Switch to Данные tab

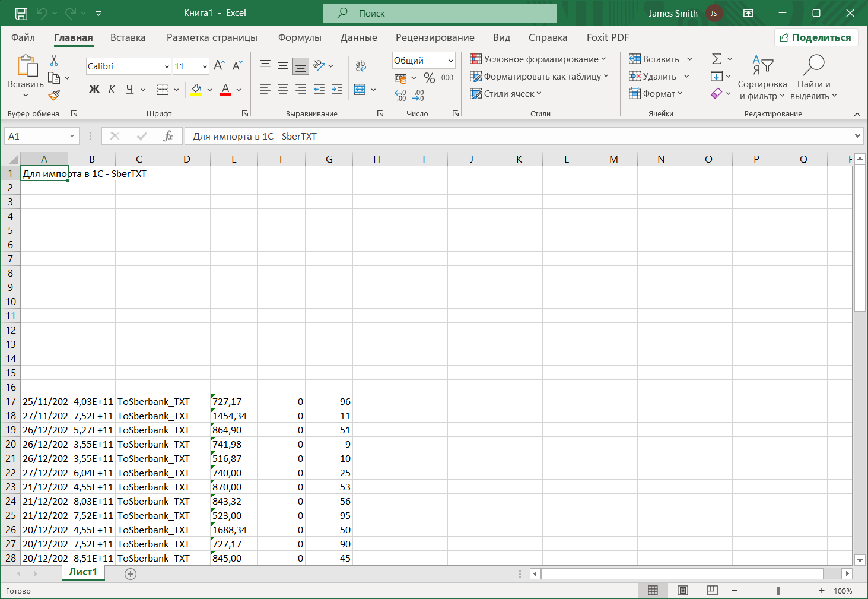[358, 37]
